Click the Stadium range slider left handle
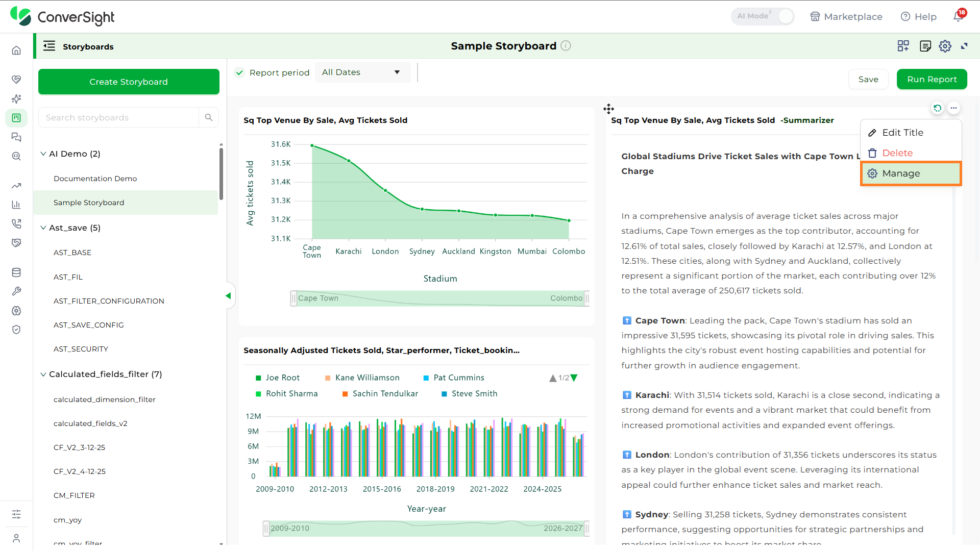The width and height of the screenshot is (980, 551). click(293, 298)
